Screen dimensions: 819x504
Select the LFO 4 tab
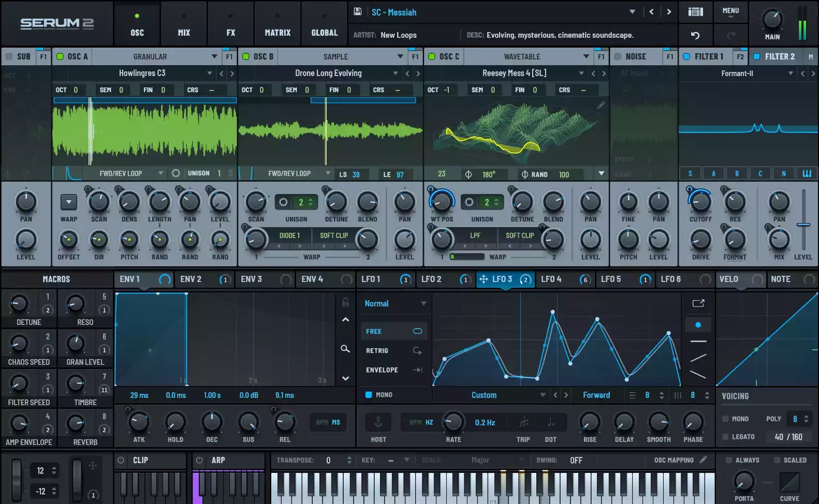(x=564, y=279)
